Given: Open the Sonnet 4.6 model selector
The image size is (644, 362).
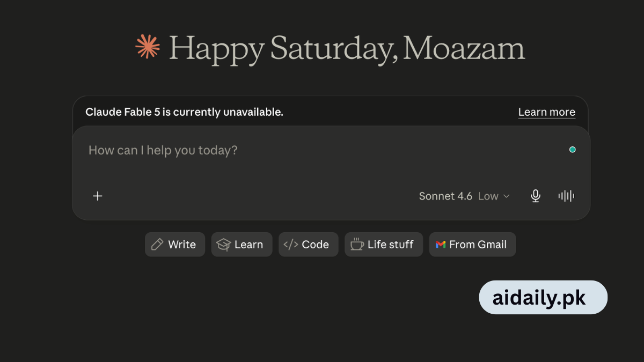Looking at the screenshot, I should coord(445,196).
